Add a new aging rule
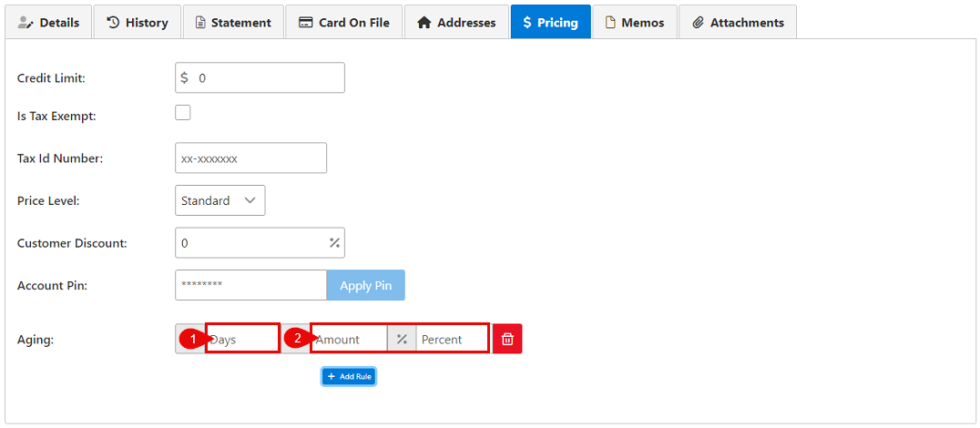 coord(349,376)
